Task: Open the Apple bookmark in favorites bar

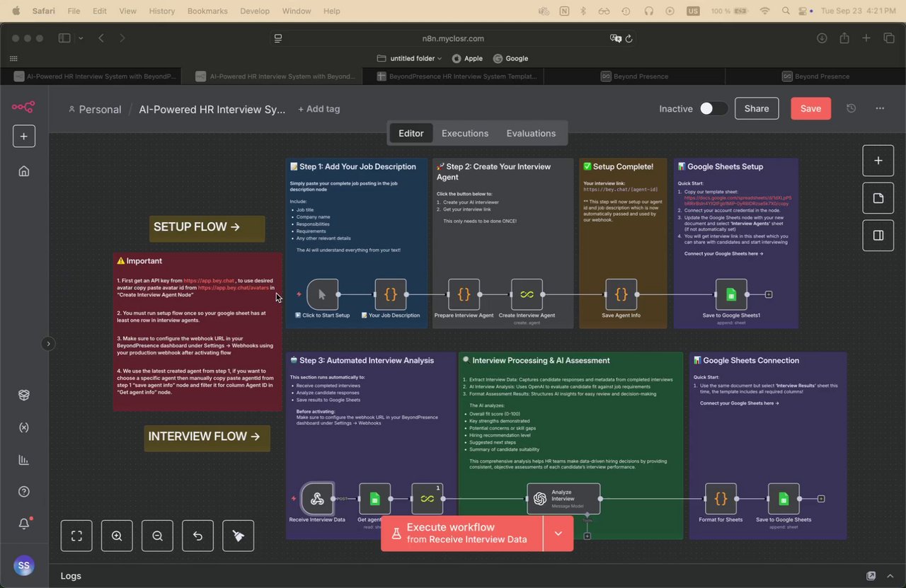Action: click(467, 59)
